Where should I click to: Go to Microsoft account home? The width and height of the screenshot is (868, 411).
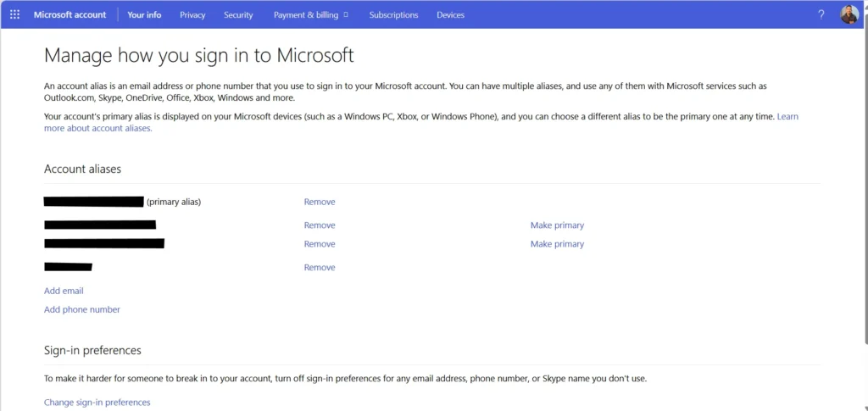(x=70, y=15)
